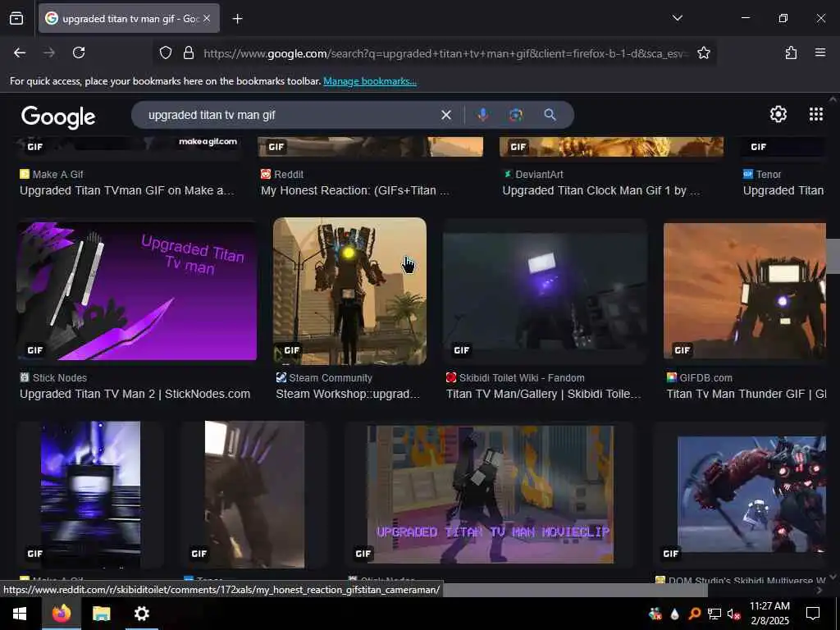Image resolution: width=840 pixels, height=630 pixels.
Task: Search by image with Google Lens
Action: pyautogui.click(x=516, y=115)
